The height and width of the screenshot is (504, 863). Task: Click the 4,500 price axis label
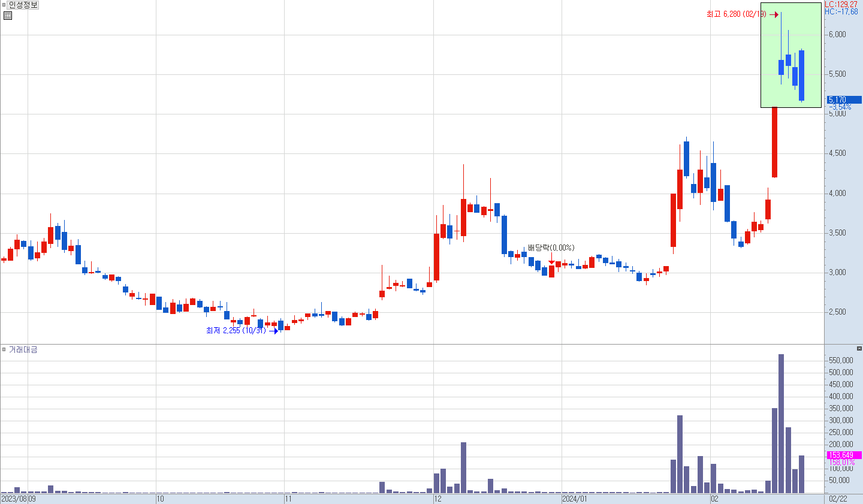tap(837, 153)
